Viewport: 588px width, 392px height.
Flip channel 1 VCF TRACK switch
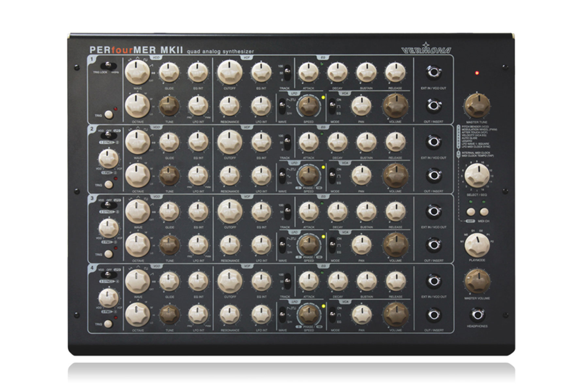tap(287, 73)
